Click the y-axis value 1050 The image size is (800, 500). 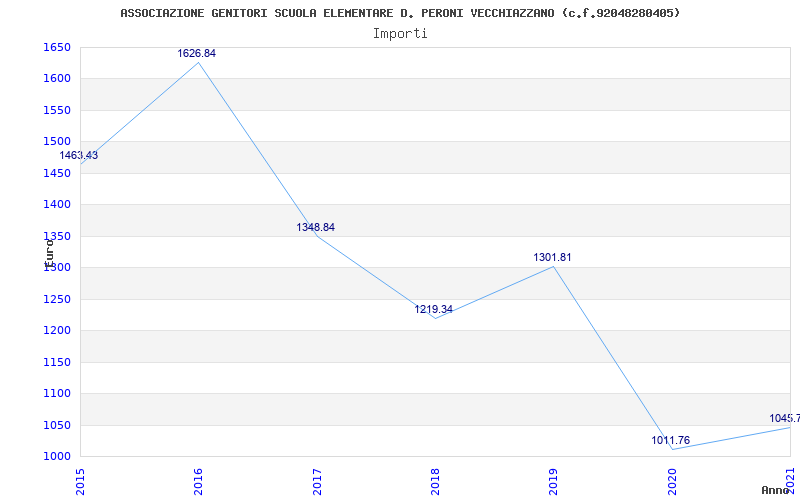(57, 425)
